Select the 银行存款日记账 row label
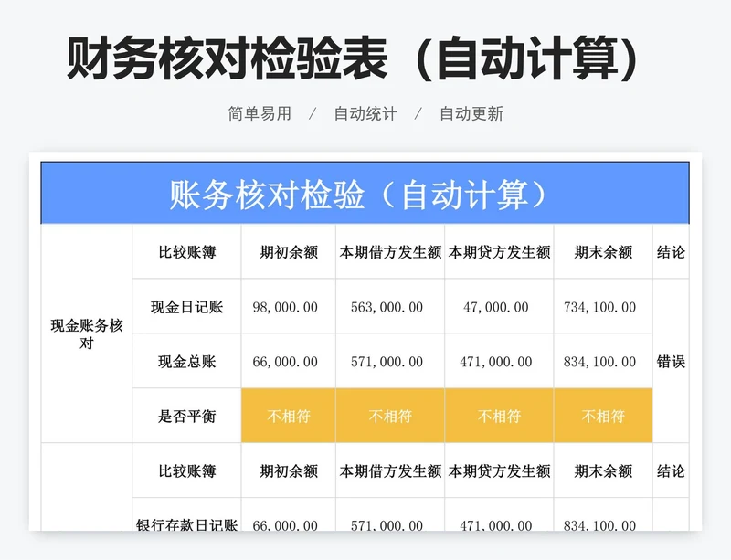This screenshot has width=731, height=560. (x=186, y=524)
